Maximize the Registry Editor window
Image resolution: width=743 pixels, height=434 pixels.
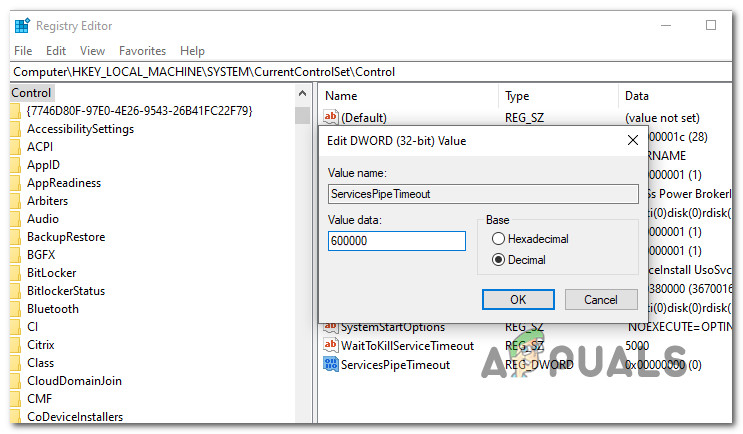711,25
